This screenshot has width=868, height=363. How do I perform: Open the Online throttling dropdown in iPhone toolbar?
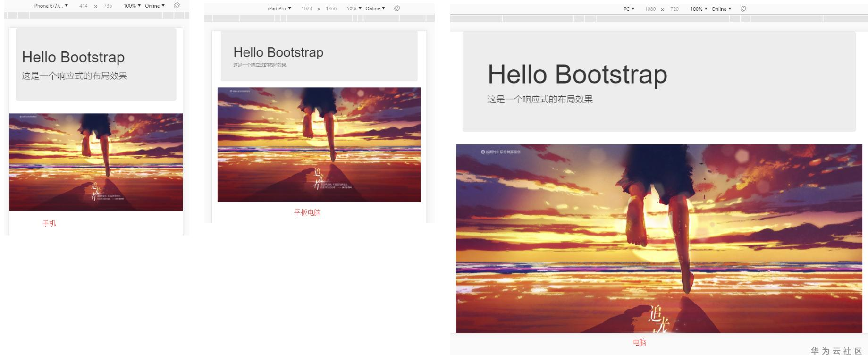coord(155,6)
